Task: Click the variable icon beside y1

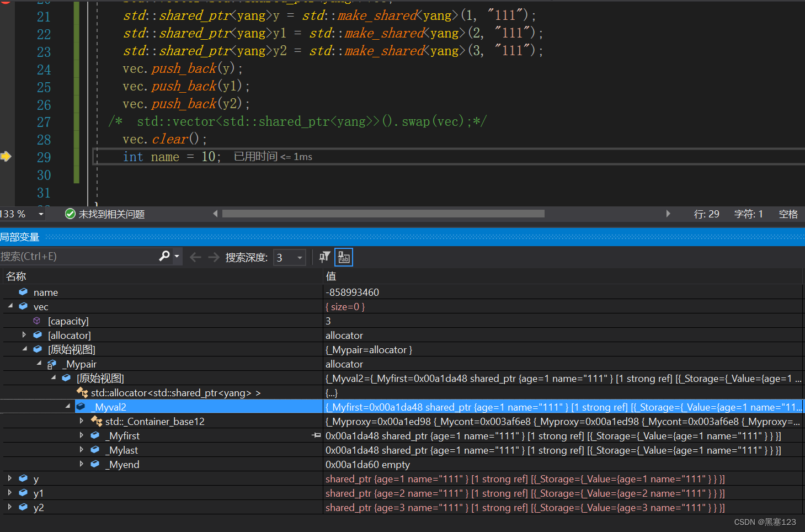Action: (23, 493)
